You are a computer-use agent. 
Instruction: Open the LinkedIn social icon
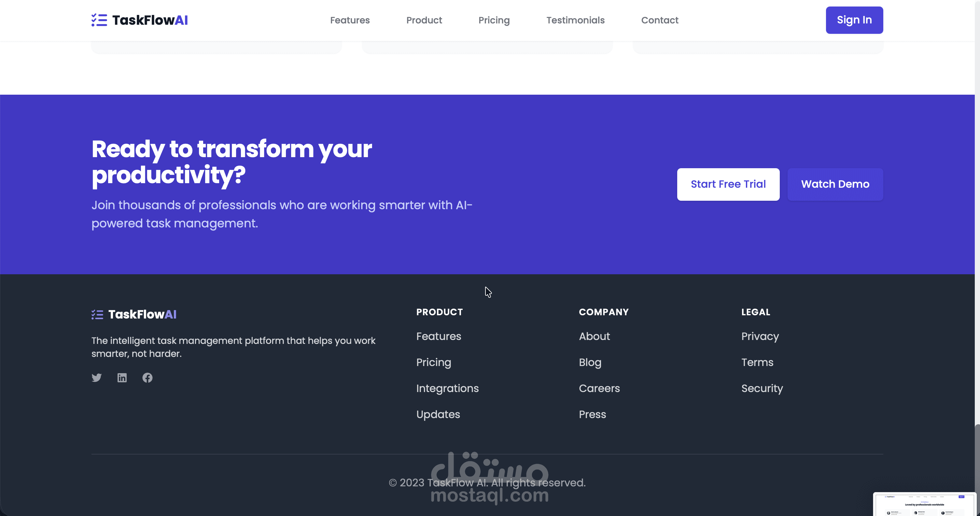tap(122, 378)
